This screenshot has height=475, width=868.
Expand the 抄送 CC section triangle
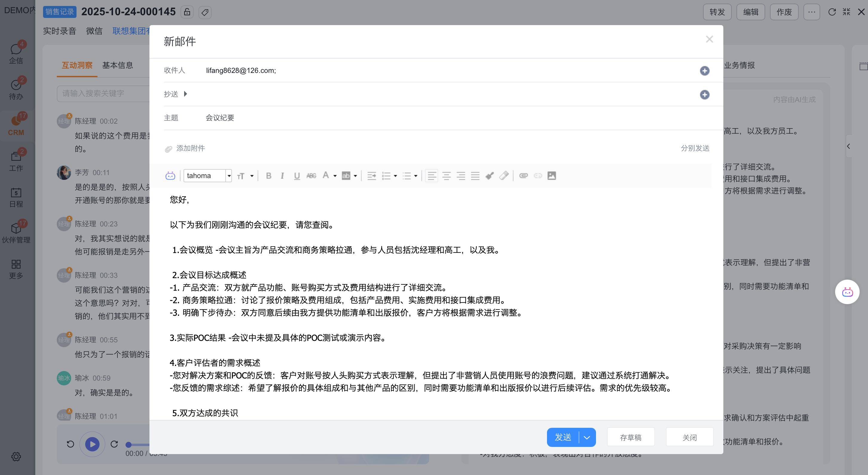[x=185, y=94]
